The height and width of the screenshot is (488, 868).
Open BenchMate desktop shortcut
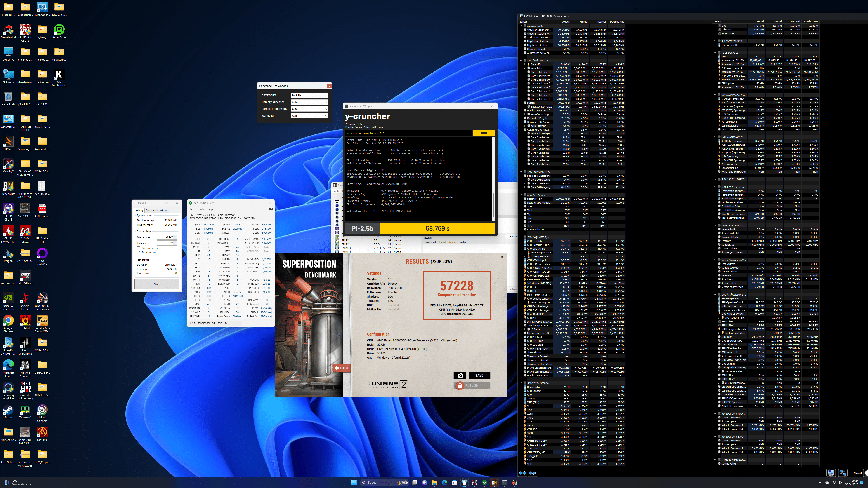coord(8,188)
